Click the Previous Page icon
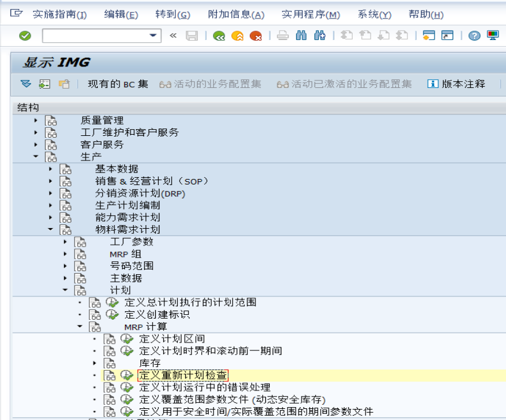The width and height of the screenshot is (506, 420). coord(365,36)
